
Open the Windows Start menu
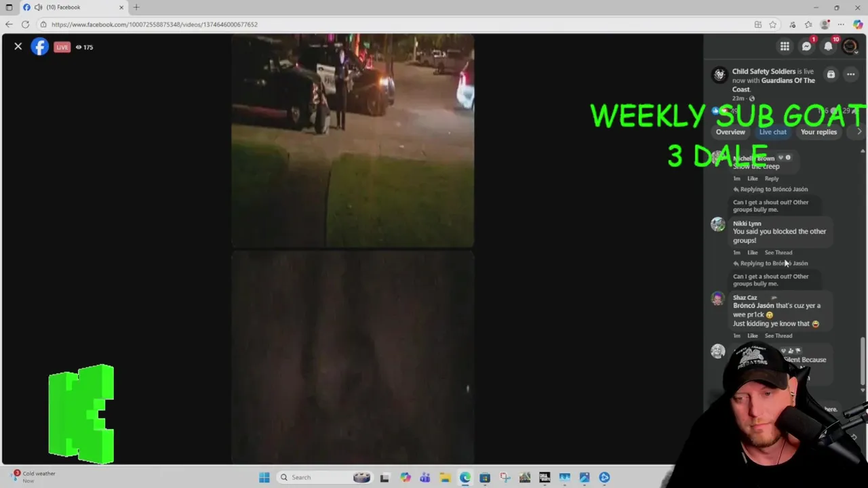[x=264, y=477]
